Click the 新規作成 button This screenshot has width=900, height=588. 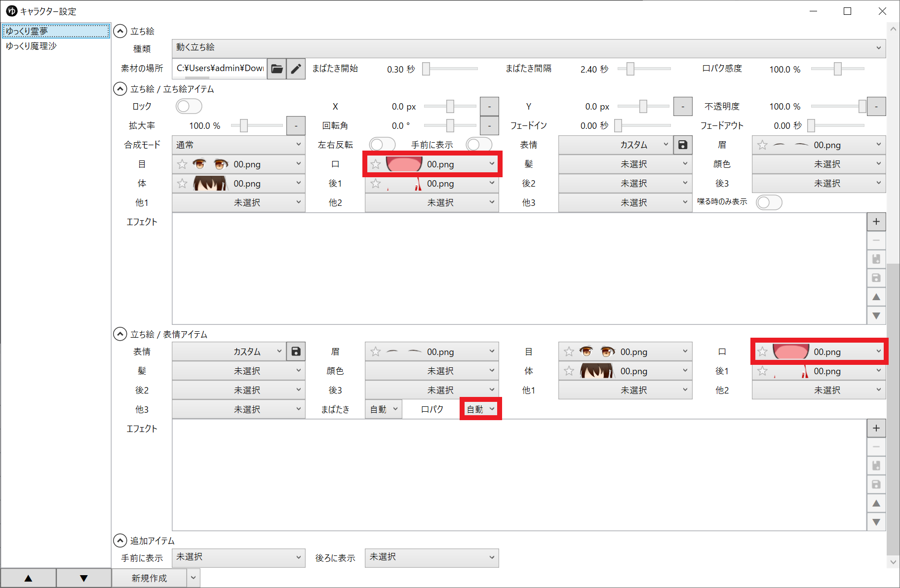tap(149, 578)
